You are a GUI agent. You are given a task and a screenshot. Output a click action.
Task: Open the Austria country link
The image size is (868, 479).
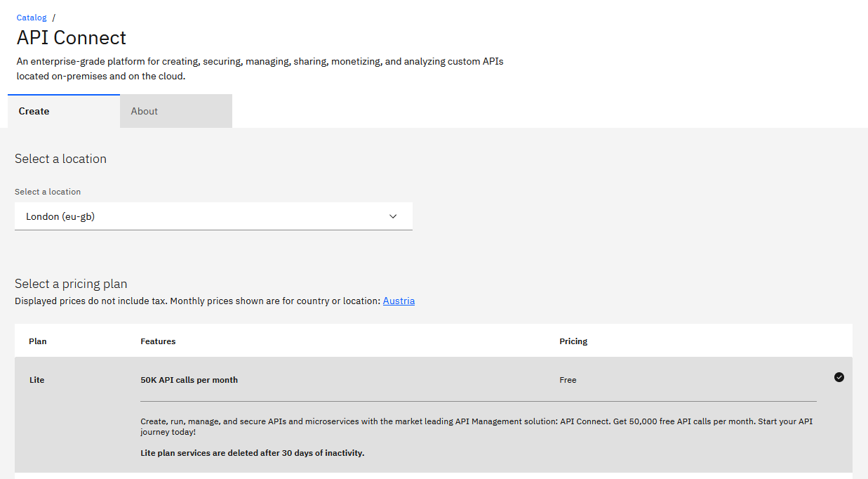[399, 301]
